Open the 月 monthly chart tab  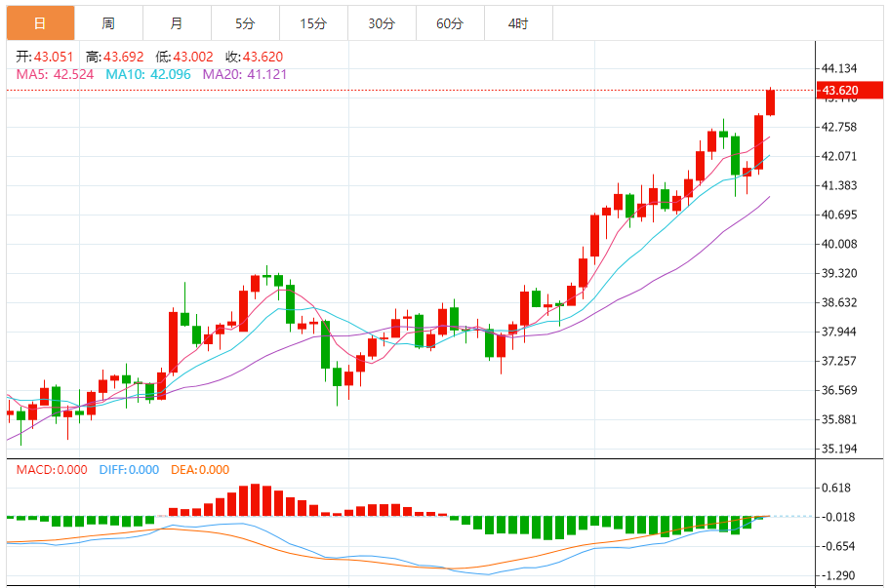tap(176, 23)
